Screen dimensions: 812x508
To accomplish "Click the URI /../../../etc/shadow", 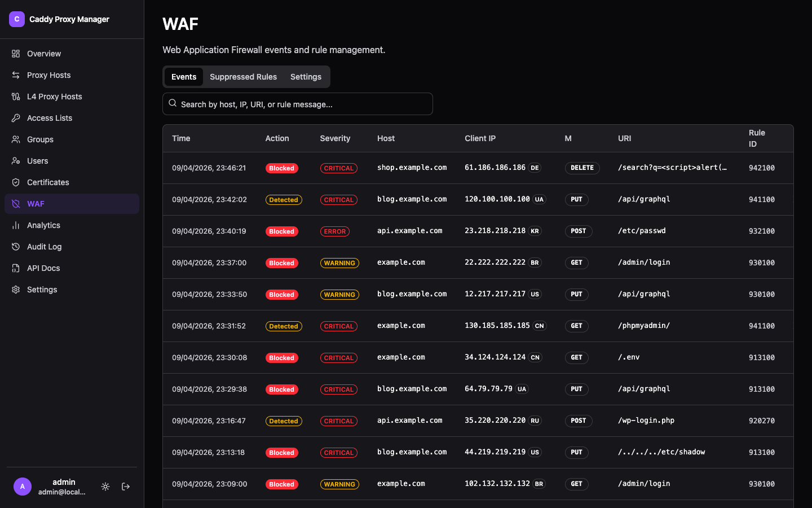I will (x=661, y=452).
